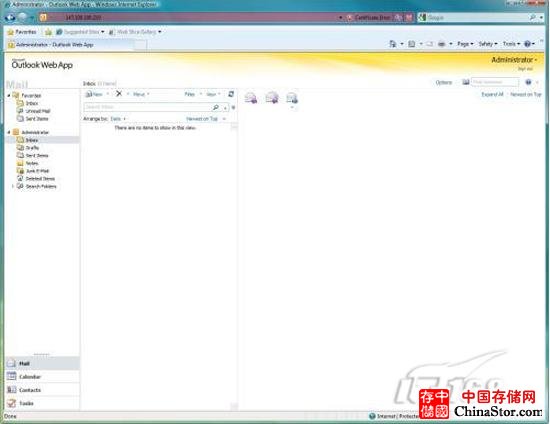Open the View dropdown in mail toolbar
550x424 pixels.
click(x=213, y=94)
